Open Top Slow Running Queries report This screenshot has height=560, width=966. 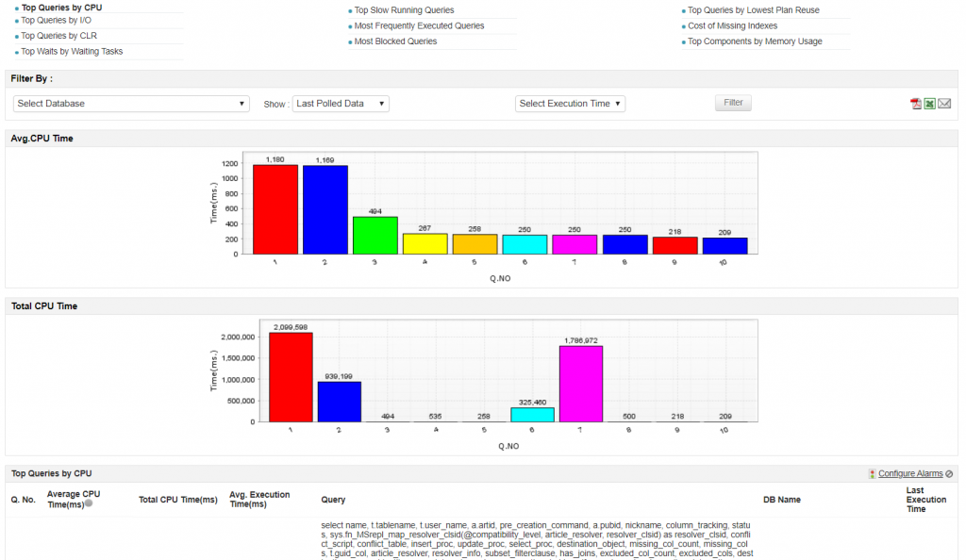(404, 10)
